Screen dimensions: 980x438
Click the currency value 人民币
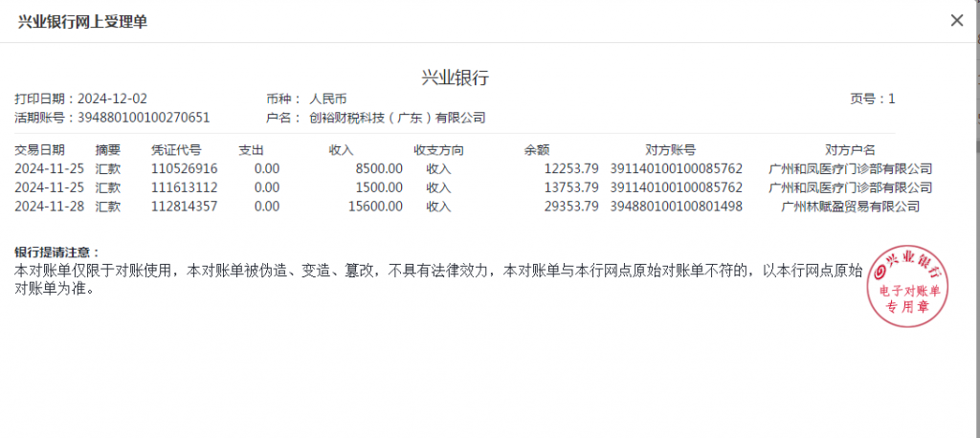tap(328, 99)
